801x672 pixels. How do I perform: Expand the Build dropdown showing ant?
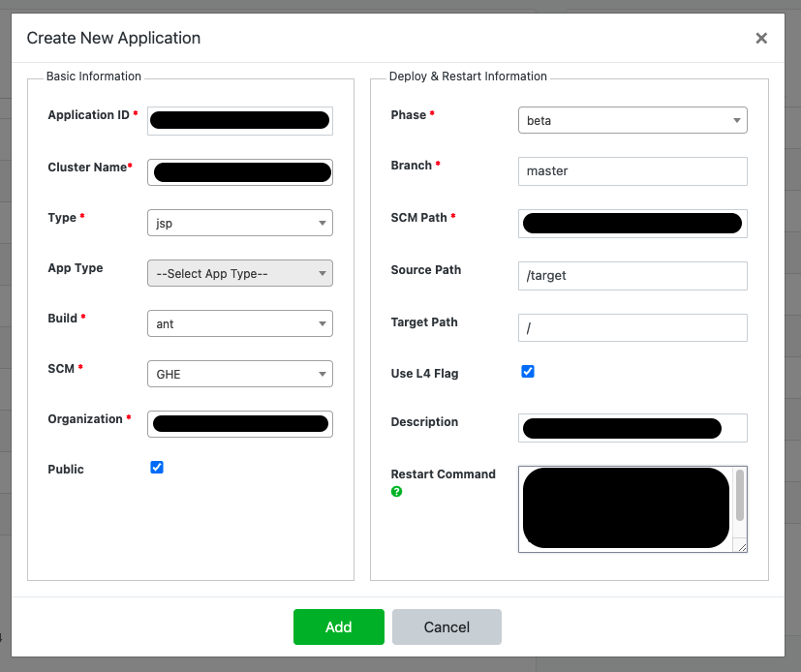point(240,323)
